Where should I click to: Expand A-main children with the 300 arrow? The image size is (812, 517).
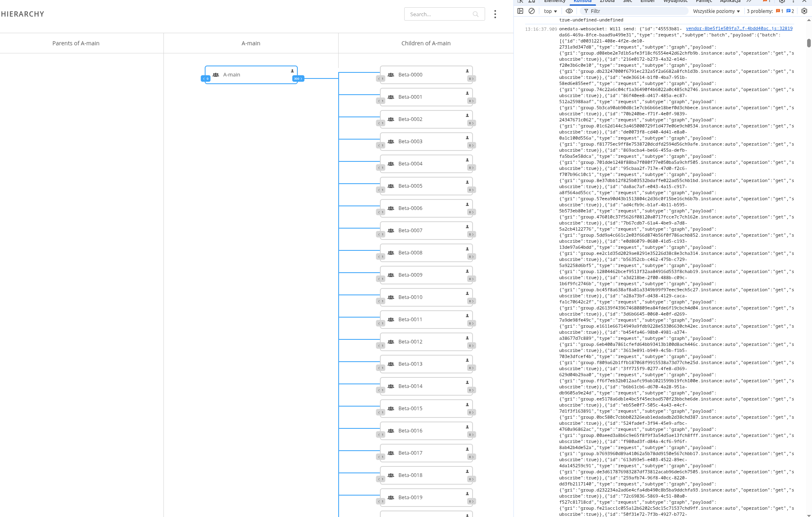(x=298, y=78)
